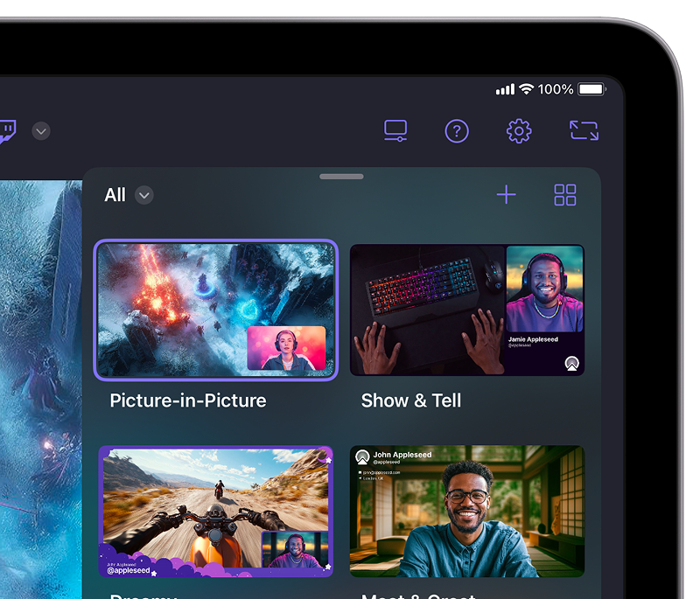Tap the battery indicator in the status bar
Viewport: 700px width, 599px height.
[592, 89]
